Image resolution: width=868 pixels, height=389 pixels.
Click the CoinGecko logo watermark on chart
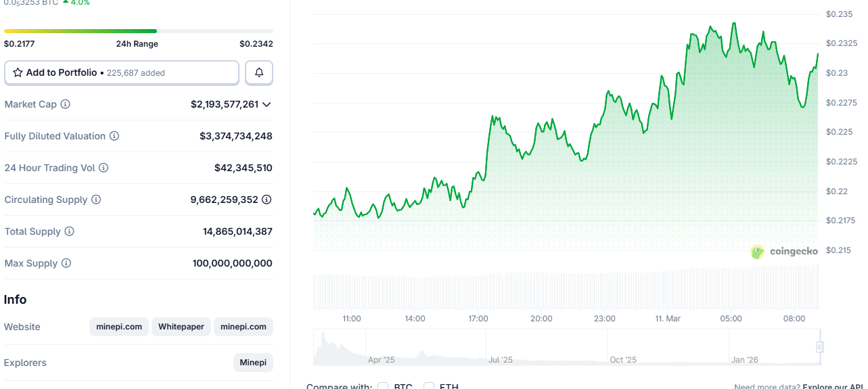click(784, 252)
